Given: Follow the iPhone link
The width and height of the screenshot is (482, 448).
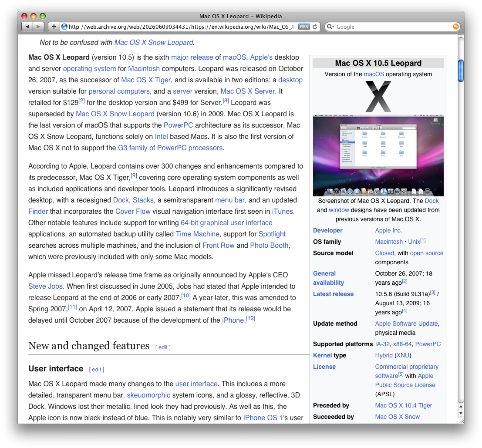Looking at the screenshot, I should coord(233,320).
